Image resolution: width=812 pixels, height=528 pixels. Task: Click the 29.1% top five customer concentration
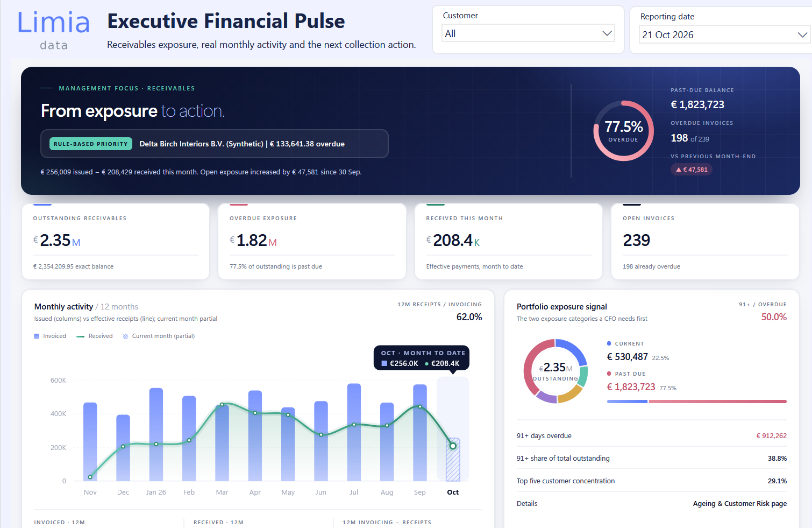point(777,481)
